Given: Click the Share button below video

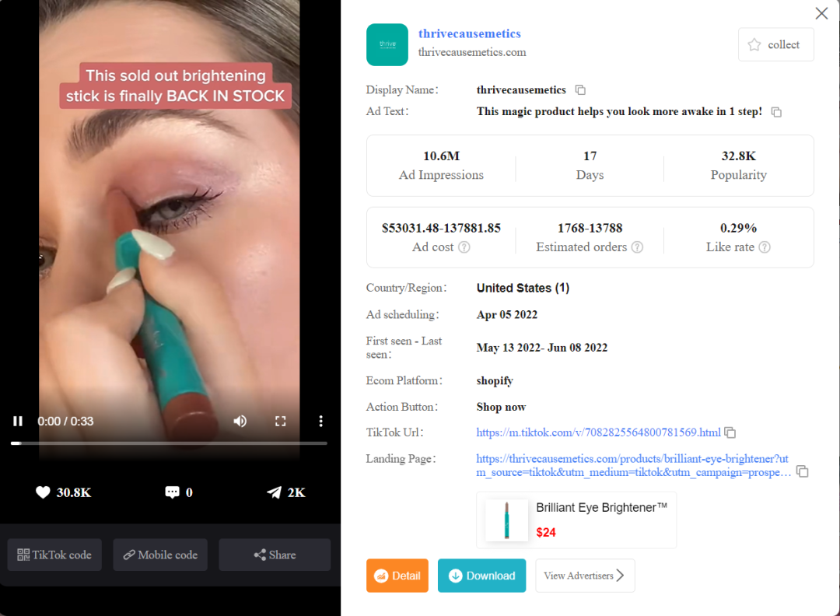Looking at the screenshot, I should [x=275, y=555].
